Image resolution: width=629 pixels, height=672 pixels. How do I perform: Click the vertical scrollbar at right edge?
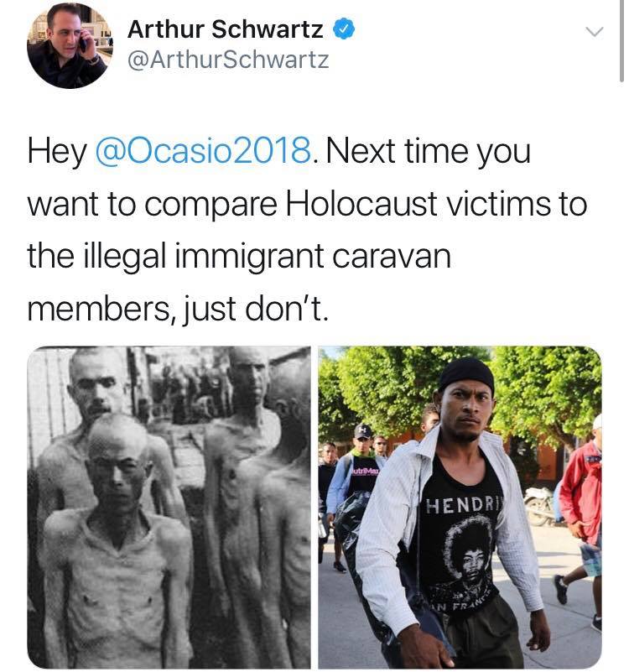pyautogui.click(x=621, y=41)
